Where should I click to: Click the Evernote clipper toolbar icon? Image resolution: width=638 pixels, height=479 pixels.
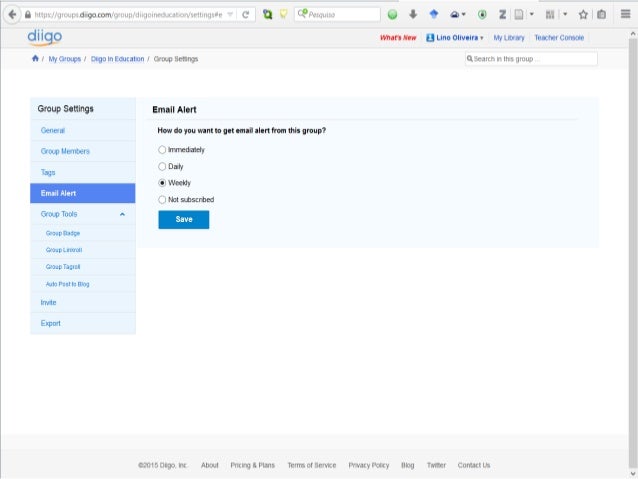coord(267,15)
